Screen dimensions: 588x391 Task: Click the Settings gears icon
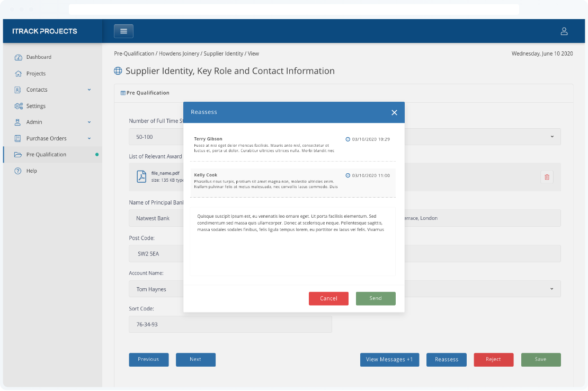pyautogui.click(x=18, y=106)
